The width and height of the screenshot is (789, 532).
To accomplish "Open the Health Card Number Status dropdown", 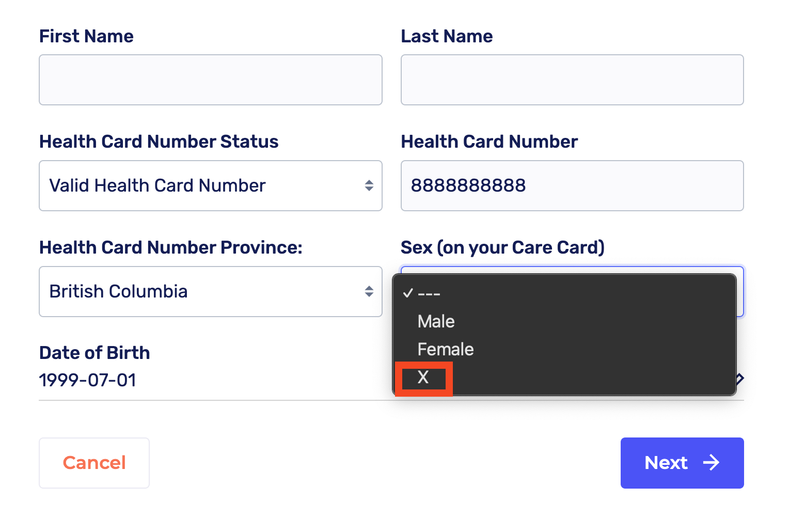I will tap(210, 185).
